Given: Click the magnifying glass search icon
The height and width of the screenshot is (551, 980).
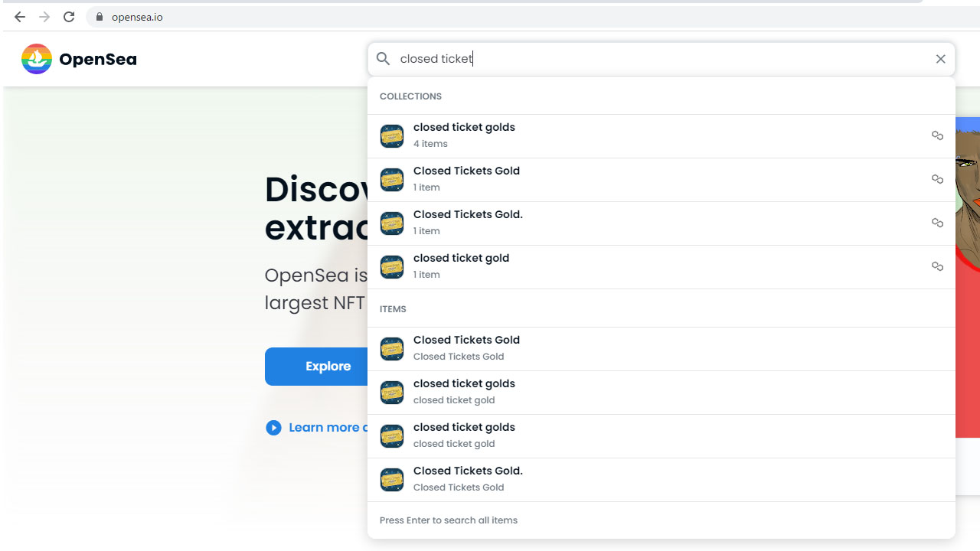Looking at the screenshot, I should pos(382,58).
